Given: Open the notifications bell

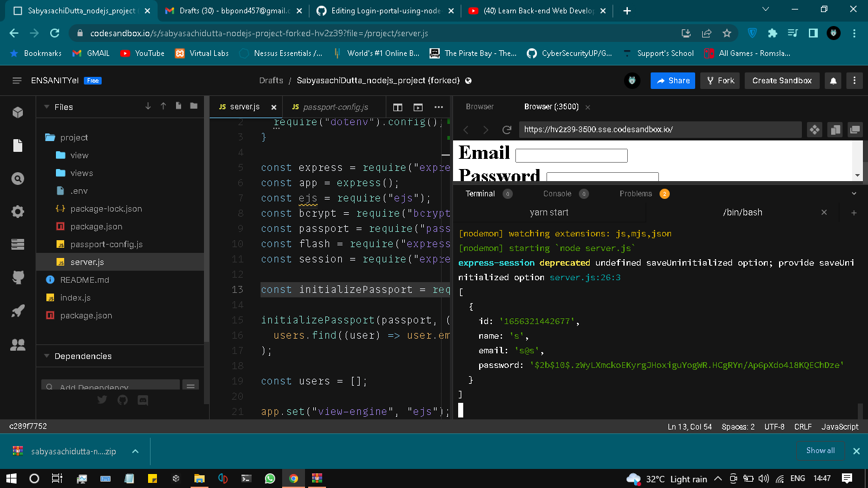Looking at the screenshot, I should tap(833, 81).
